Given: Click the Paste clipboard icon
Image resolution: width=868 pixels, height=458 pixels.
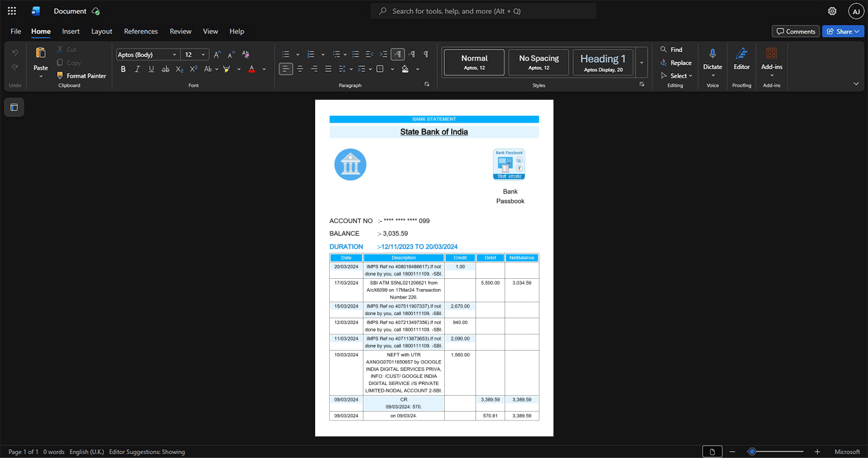Looking at the screenshot, I should point(41,53).
